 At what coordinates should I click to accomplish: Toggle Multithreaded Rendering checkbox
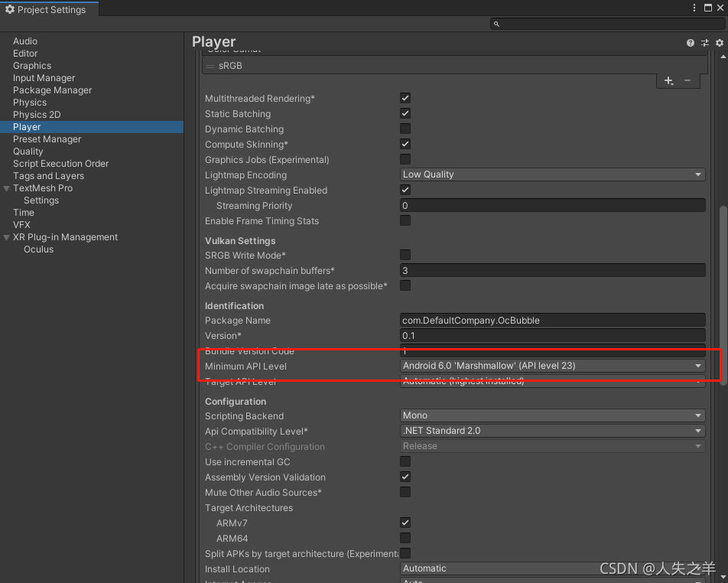pos(405,98)
